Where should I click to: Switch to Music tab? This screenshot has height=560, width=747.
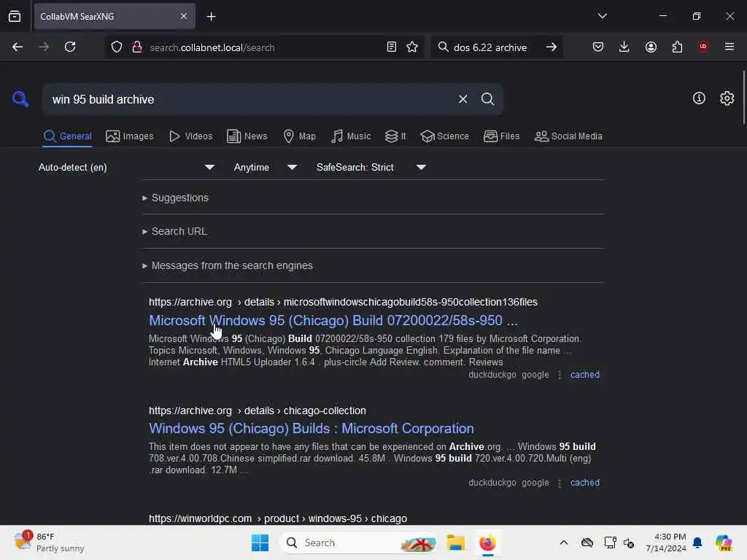point(351,136)
